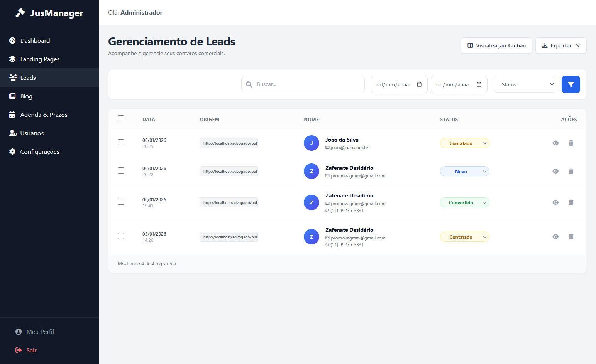This screenshot has width=596, height=364.
Task: Open the Status filter dropdown
Action: click(x=524, y=84)
